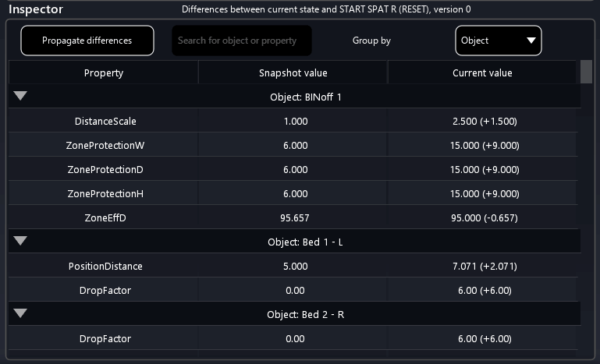Focus the object or property search field

241,41
